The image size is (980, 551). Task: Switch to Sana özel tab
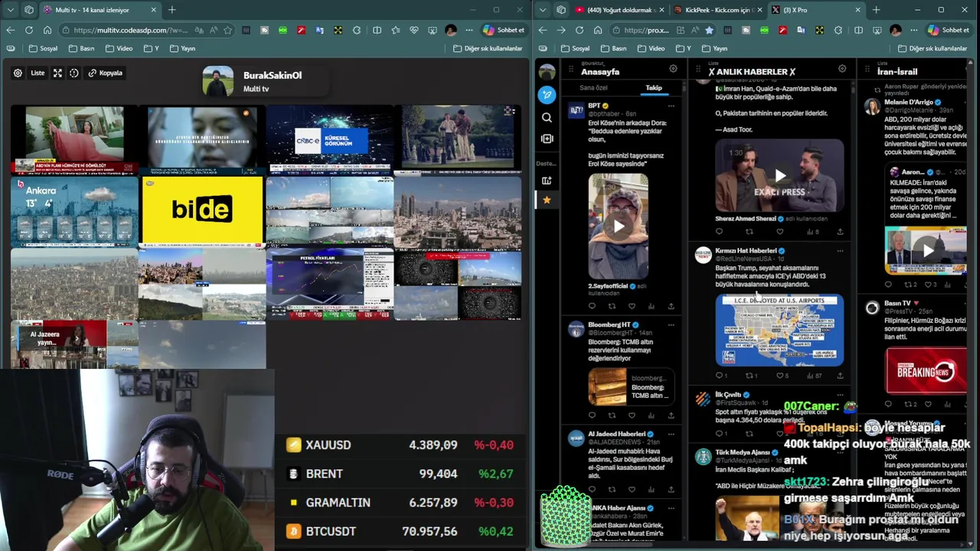click(593, 88)
